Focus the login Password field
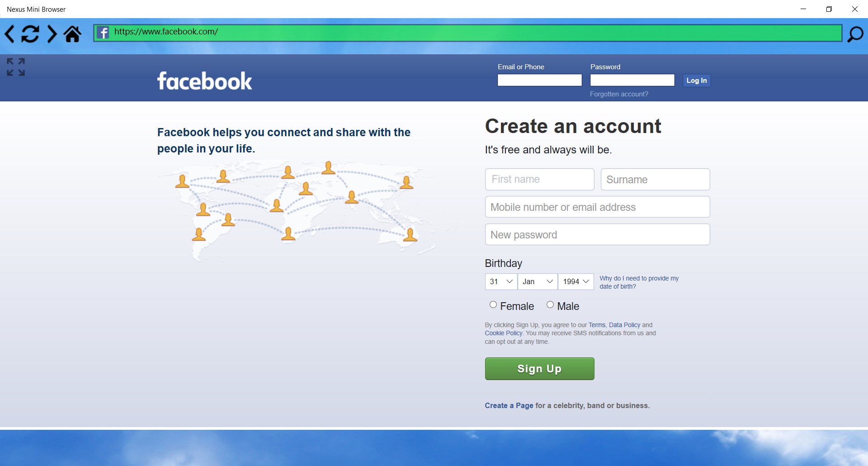The image size is (868, 466). 632,80
